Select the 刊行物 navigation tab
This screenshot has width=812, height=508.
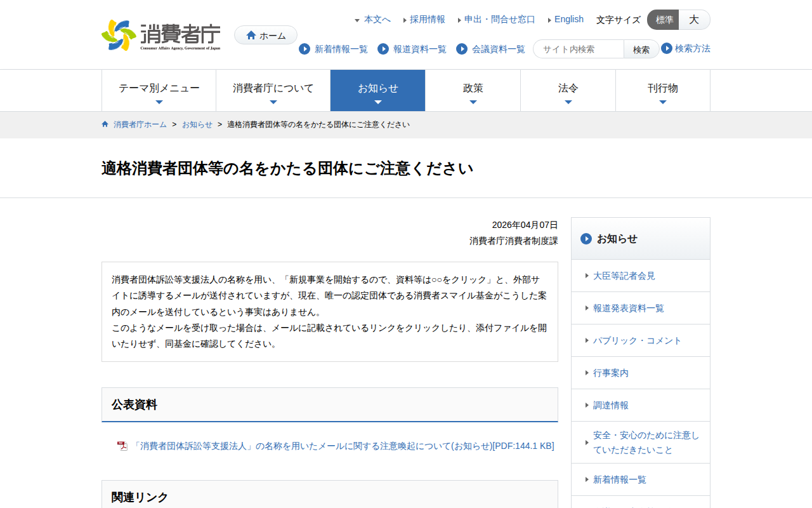(662, 90)
